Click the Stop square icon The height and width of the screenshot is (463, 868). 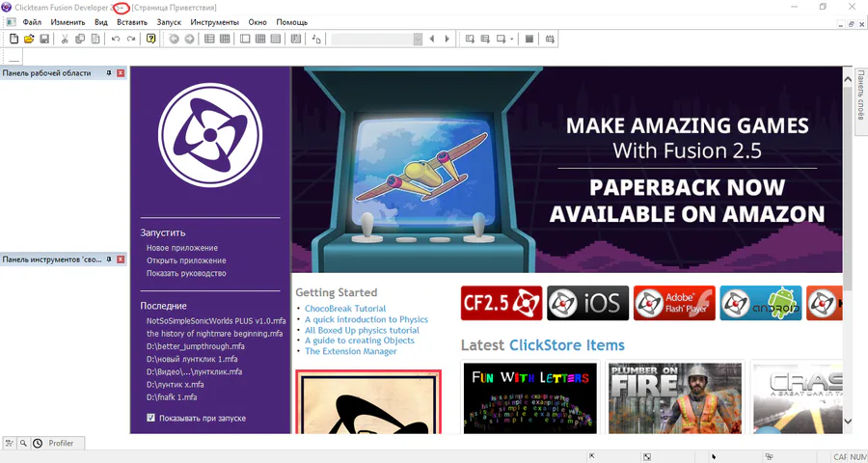pyautogui.click(x=529, y=39)
